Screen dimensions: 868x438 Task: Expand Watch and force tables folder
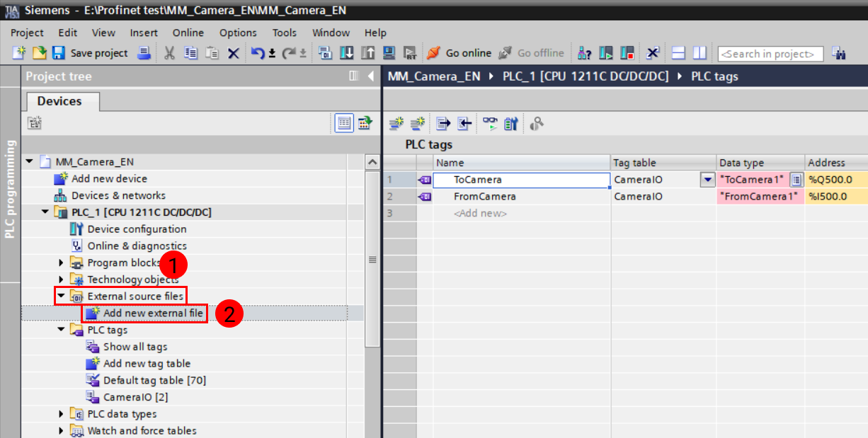[61, 431]
